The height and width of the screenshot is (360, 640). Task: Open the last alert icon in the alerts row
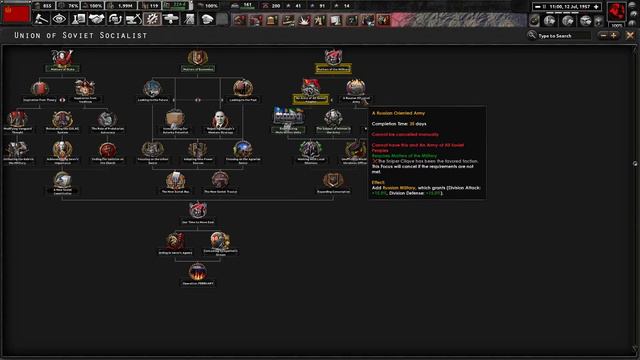(383, 20)
